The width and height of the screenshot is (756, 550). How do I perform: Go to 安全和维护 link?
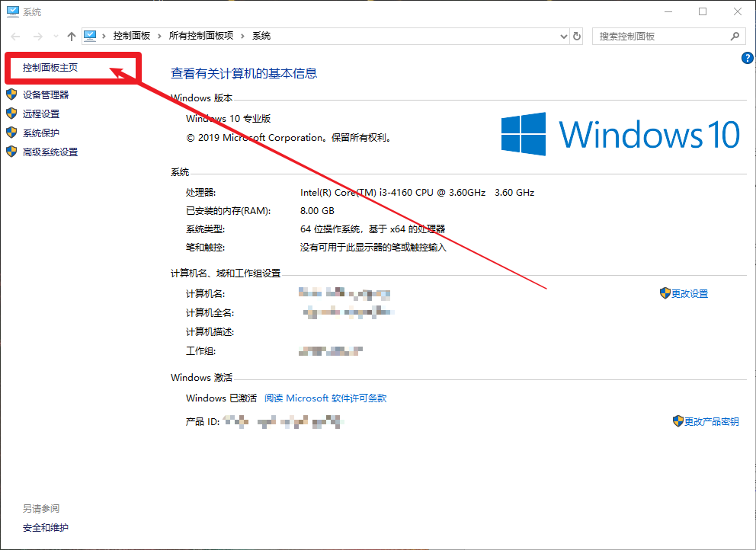(x=46, y=527)
